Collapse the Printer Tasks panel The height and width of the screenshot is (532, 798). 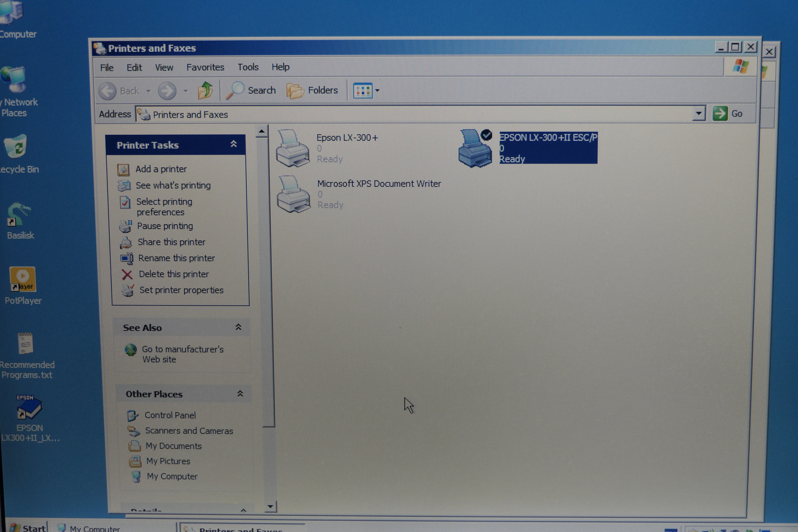click(x=233, y=144)
